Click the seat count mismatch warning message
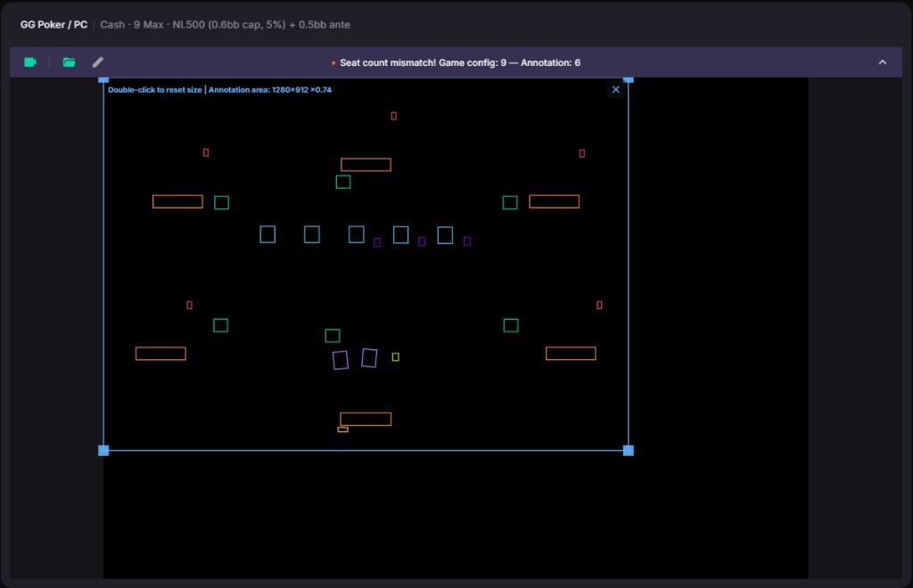The width and height of the screenshot is (913, 588). point(459,63)
